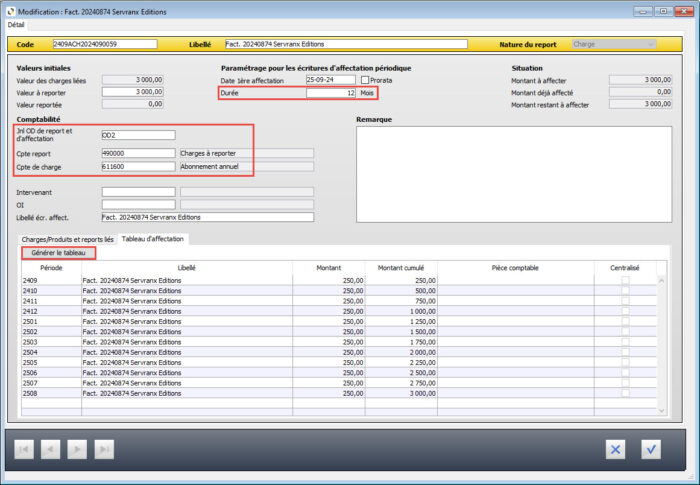Click the Durée field showing 12
The width and height of the screenshot is (700, 485).
pyautogui.click(x=331, y=92)
